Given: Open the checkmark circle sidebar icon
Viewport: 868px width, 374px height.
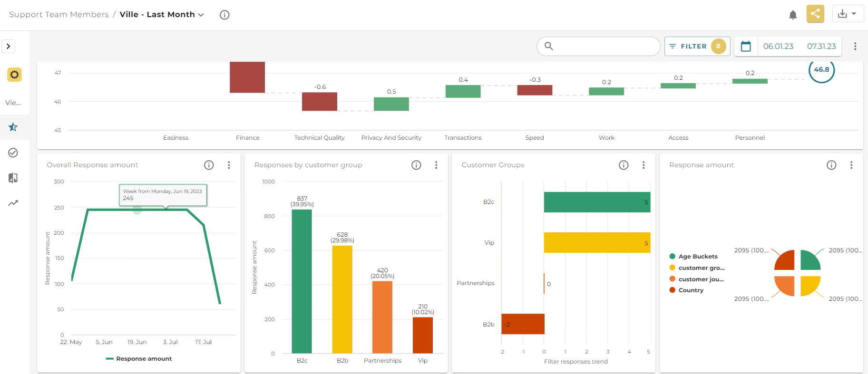Looking at the screenshot, I should (x=13, y=153).
